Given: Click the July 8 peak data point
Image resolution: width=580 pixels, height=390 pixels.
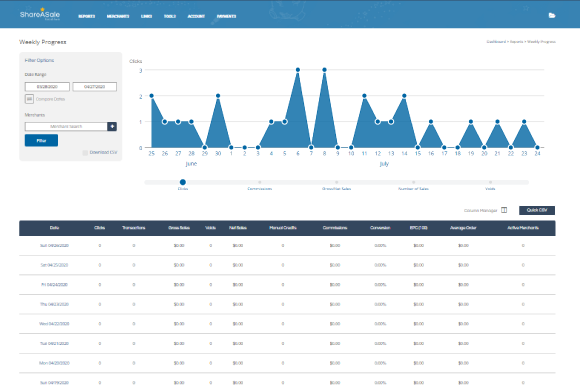Looking at the screenshot, I should point(324,70).
